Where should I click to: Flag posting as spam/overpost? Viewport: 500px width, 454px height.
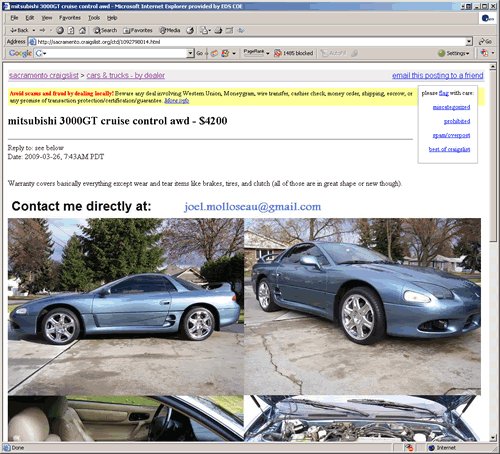[451, 135]
